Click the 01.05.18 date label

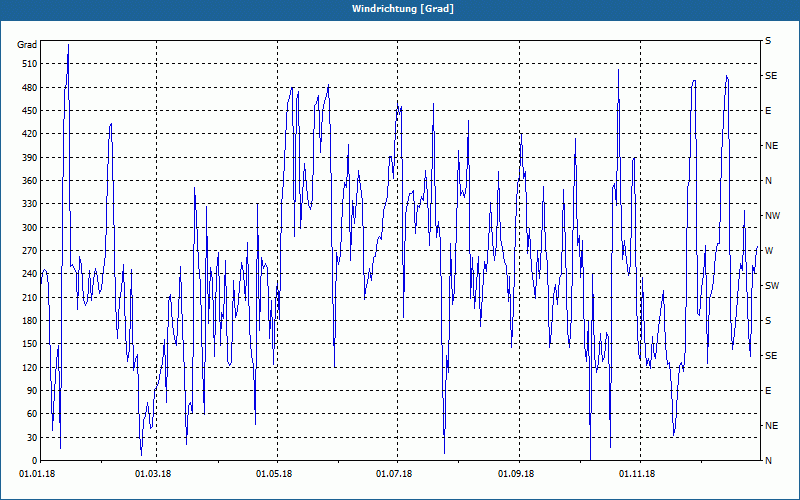[274, 474]
